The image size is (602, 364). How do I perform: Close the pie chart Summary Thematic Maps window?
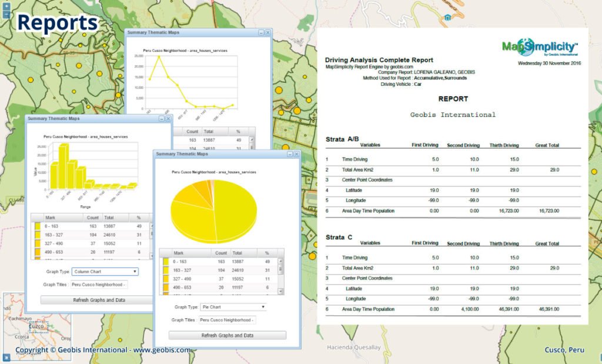click(x=296, y=154)
